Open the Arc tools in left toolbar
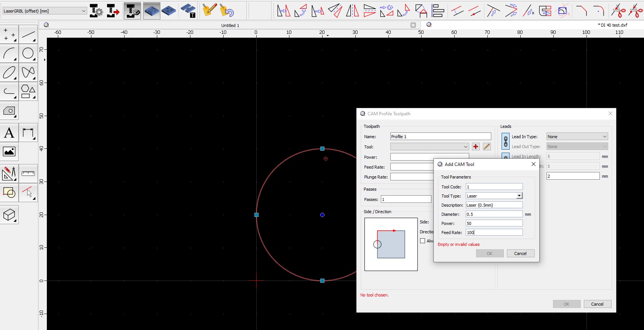The width and height of the screenshot is (644, 330). pos(9,53)
